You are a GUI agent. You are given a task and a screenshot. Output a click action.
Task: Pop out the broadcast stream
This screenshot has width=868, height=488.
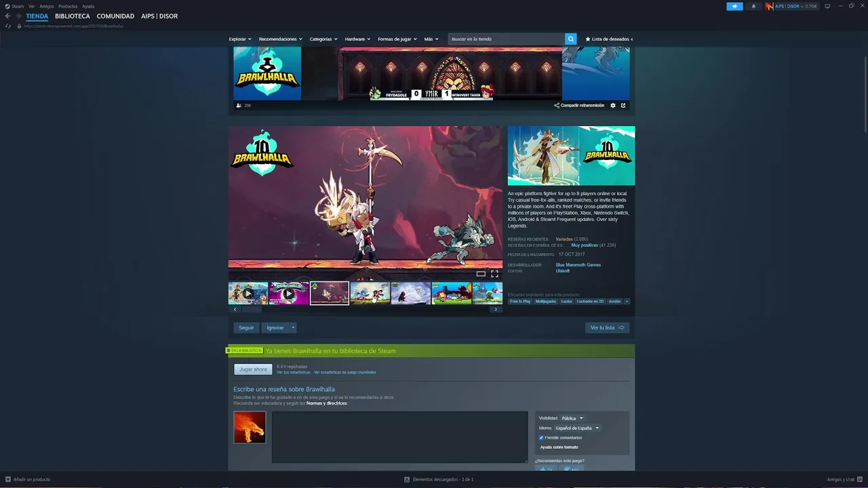(x=623, y=105)
